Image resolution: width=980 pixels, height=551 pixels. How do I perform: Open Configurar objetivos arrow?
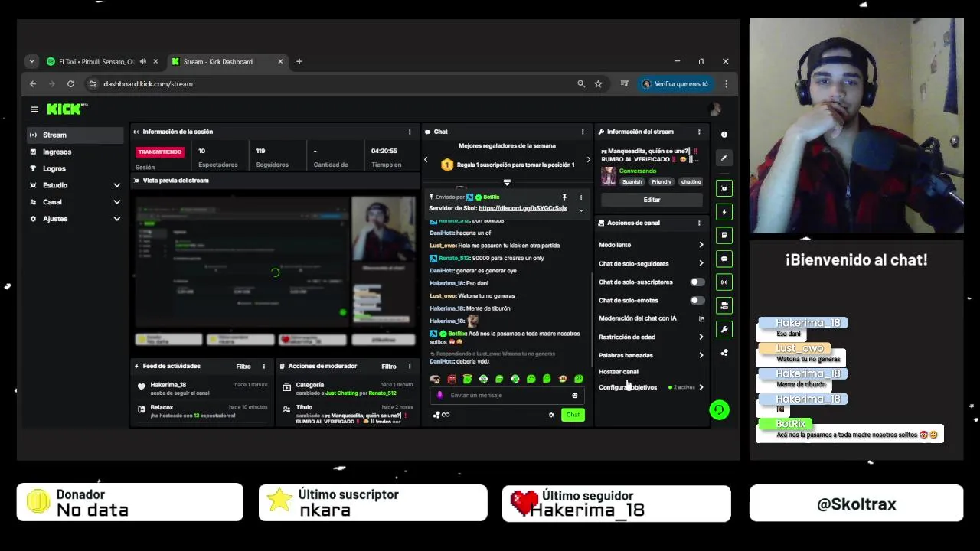(x=701, y=387)
